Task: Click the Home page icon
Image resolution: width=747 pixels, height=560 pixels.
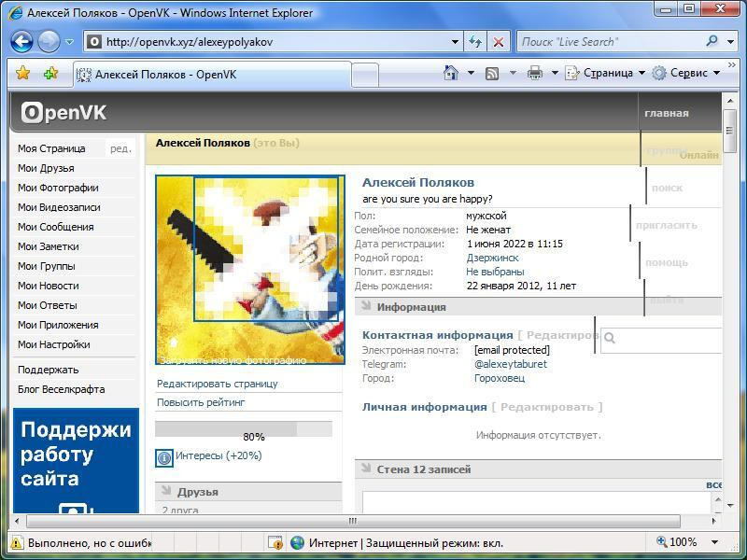Action: [x=451, y=73]
